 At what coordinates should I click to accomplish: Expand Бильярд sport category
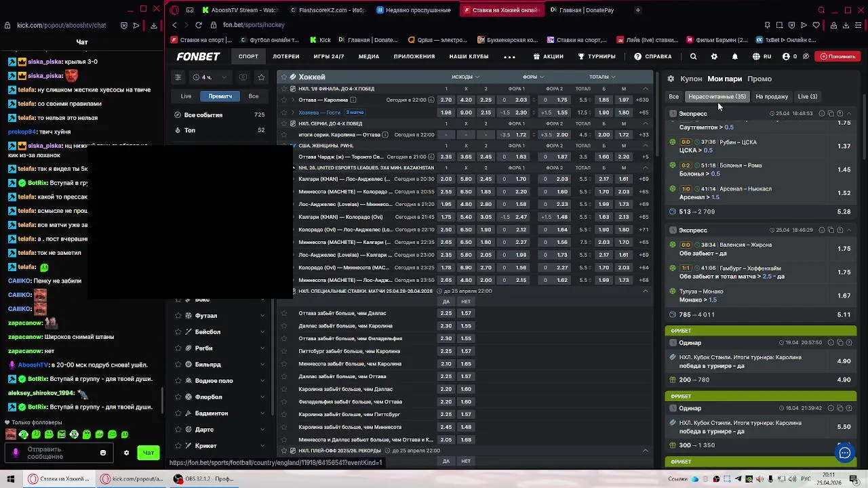(x=262, y=365)
